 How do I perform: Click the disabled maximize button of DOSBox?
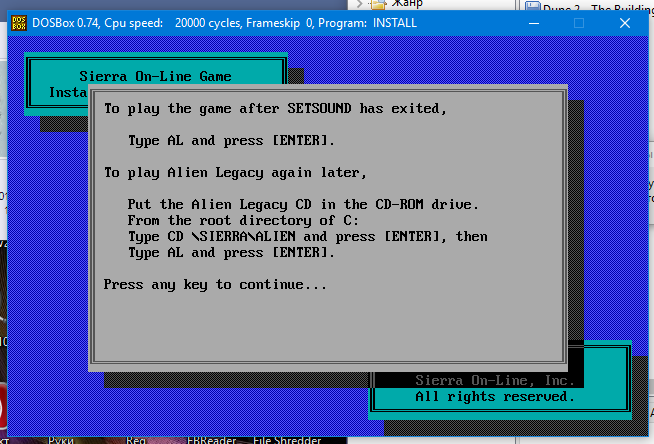[x=579, y=23]
